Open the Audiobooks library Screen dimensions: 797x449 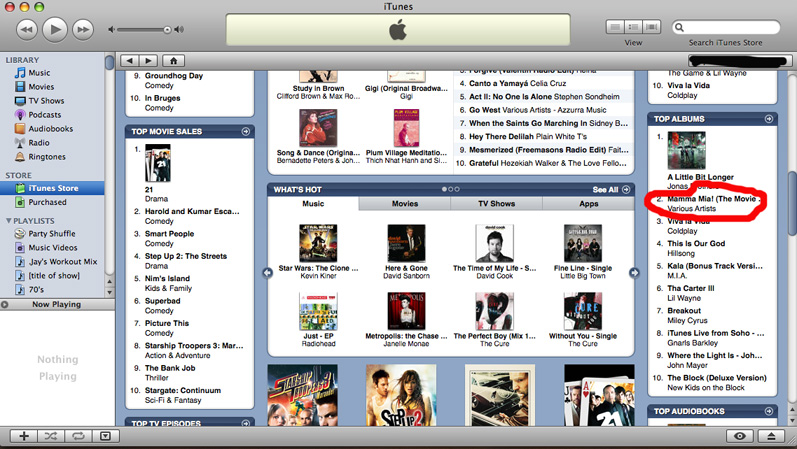tap(50, 129)
